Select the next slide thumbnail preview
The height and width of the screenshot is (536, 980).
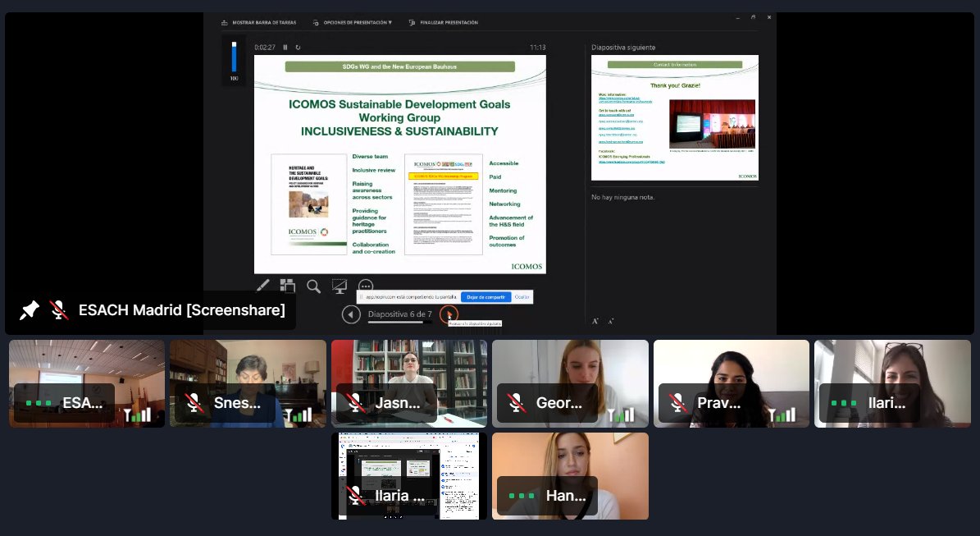click(x=675, y=117)
